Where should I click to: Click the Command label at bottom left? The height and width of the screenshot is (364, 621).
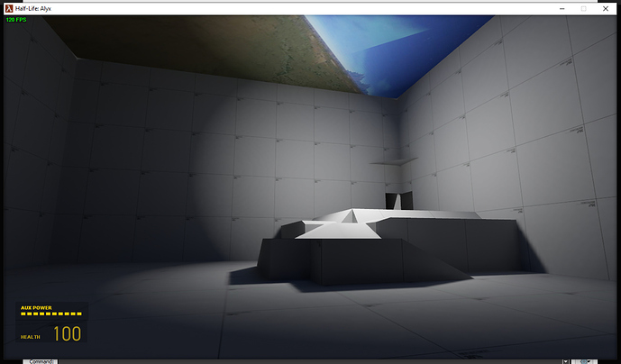[42, 359]
